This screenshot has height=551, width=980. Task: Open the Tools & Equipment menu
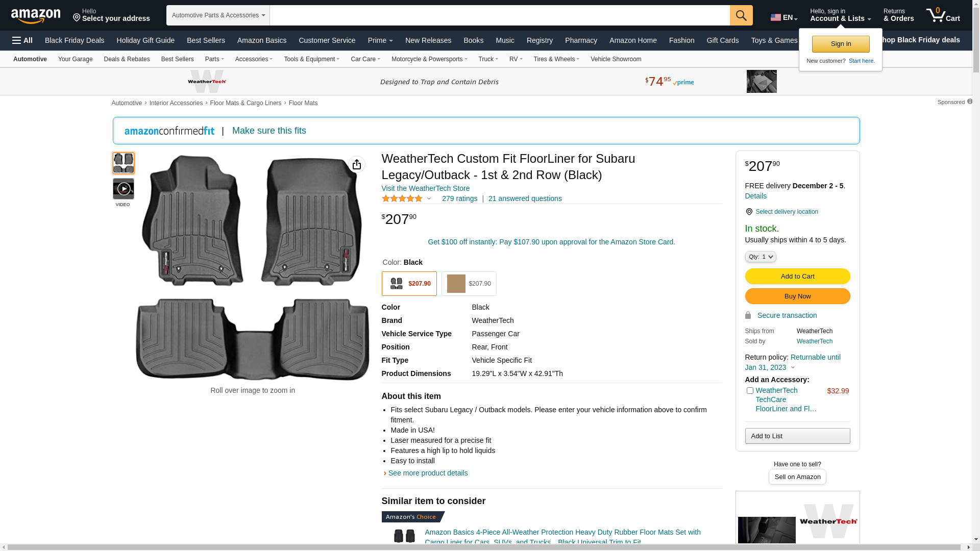point(311,59)
